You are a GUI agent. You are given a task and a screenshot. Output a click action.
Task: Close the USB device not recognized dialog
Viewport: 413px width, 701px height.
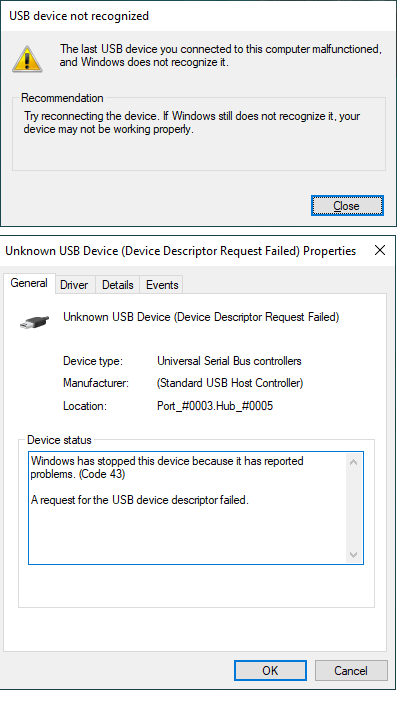click(x=347, y=206)
